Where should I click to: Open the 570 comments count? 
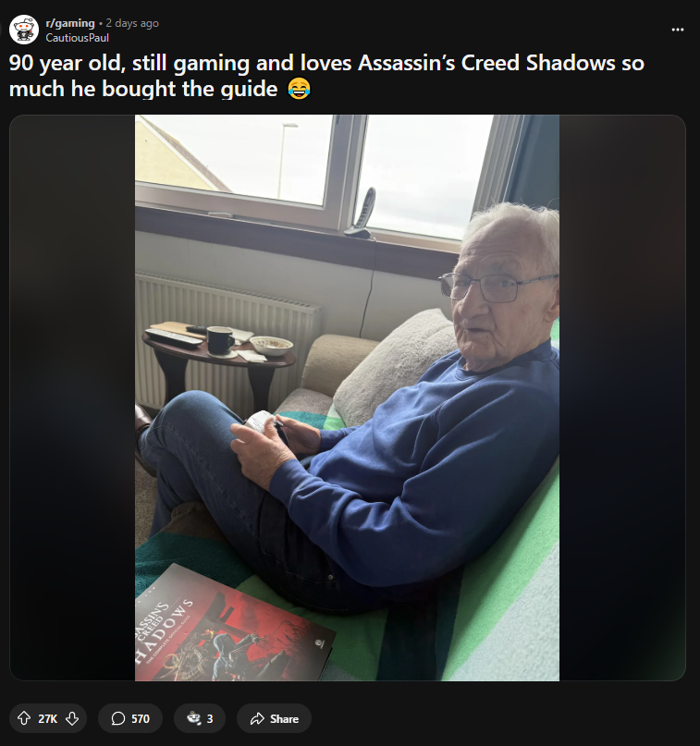pos(141,719)
